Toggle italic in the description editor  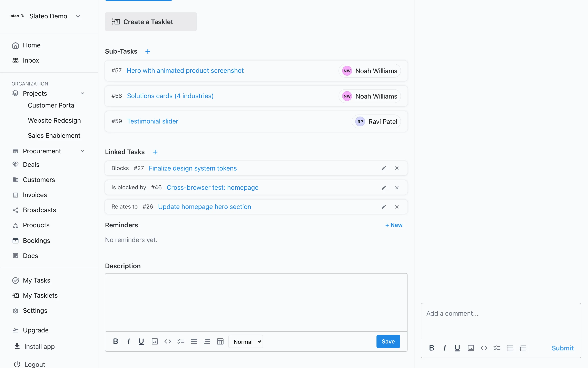pos(129,341)
